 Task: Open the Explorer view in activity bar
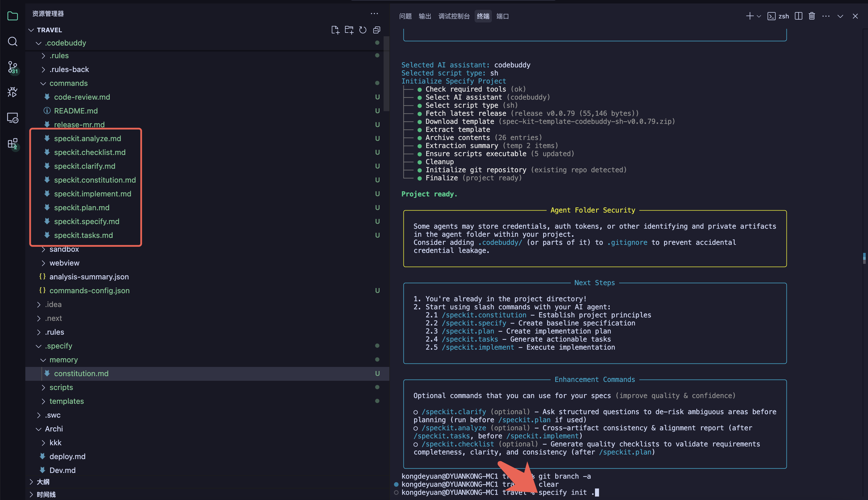pyautogui.click(x=13, y=16)
